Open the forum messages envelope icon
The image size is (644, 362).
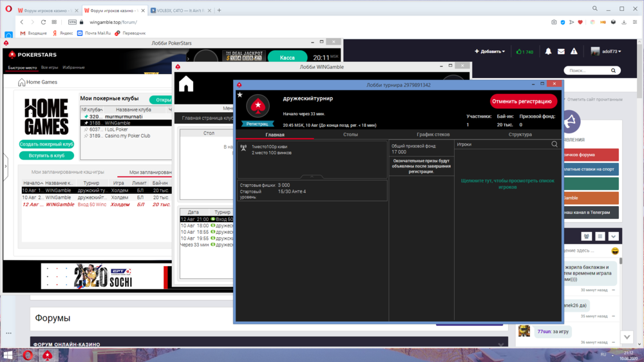561,52
